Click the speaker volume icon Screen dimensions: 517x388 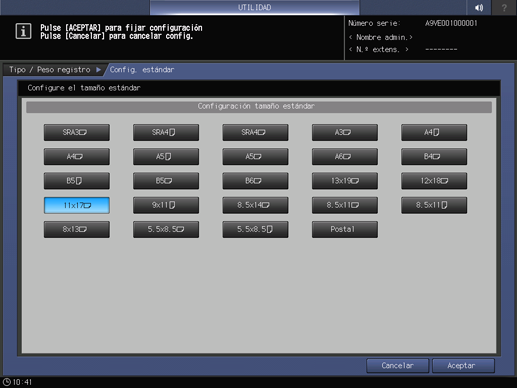point(479,7)
